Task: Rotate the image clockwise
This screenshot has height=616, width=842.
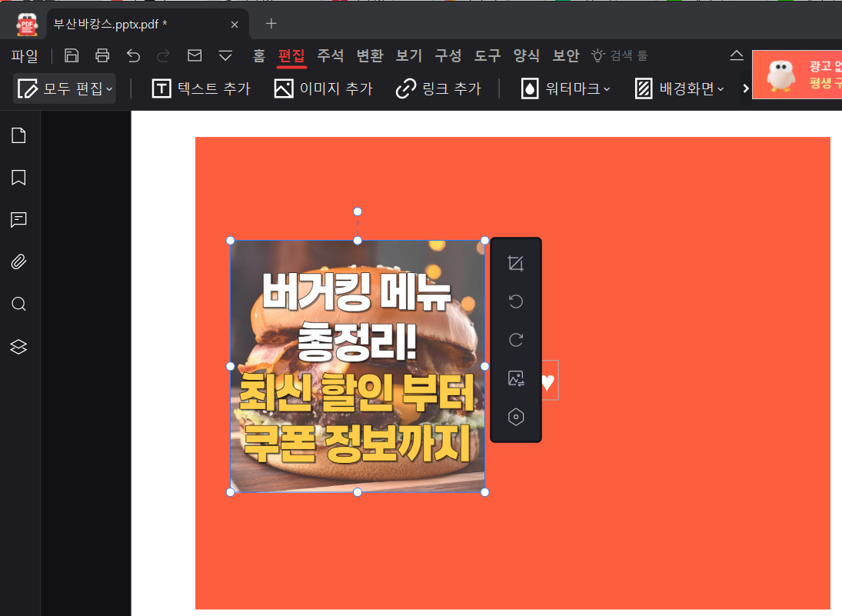Action: tap(515, 340)
